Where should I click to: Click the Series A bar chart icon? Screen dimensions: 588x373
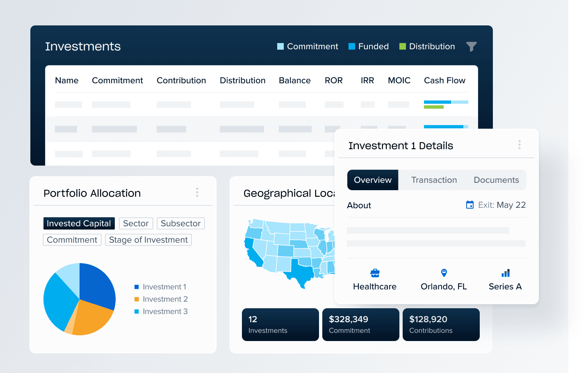point(505,273)
